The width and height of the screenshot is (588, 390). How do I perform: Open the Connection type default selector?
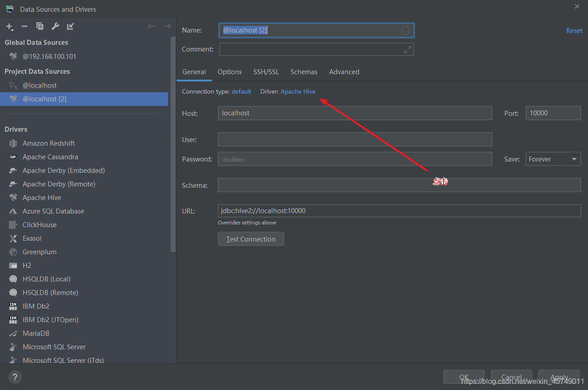click(241, 92)
